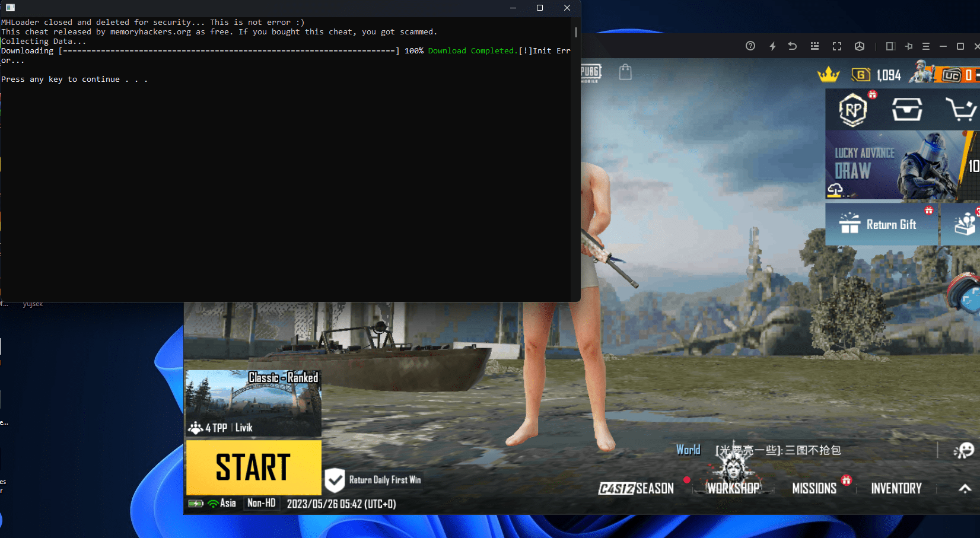
Task: Minimize the console window
Action: coord(513,8)
